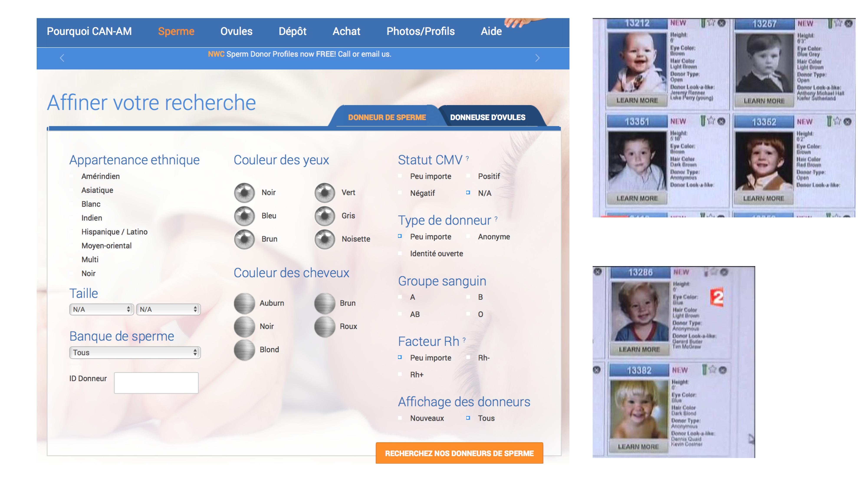Switch to Donneuse d'ovules tab
868x488 pixels.
[487, 117]
